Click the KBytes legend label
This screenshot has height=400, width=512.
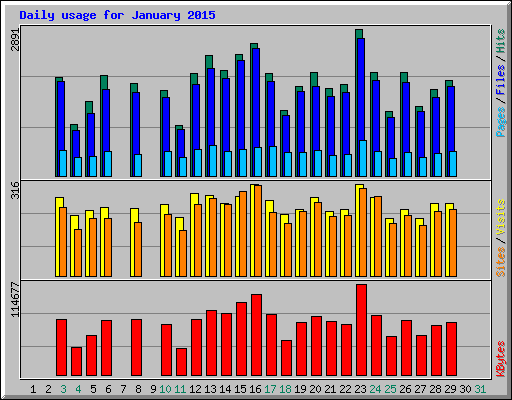(x=501, y=359)
